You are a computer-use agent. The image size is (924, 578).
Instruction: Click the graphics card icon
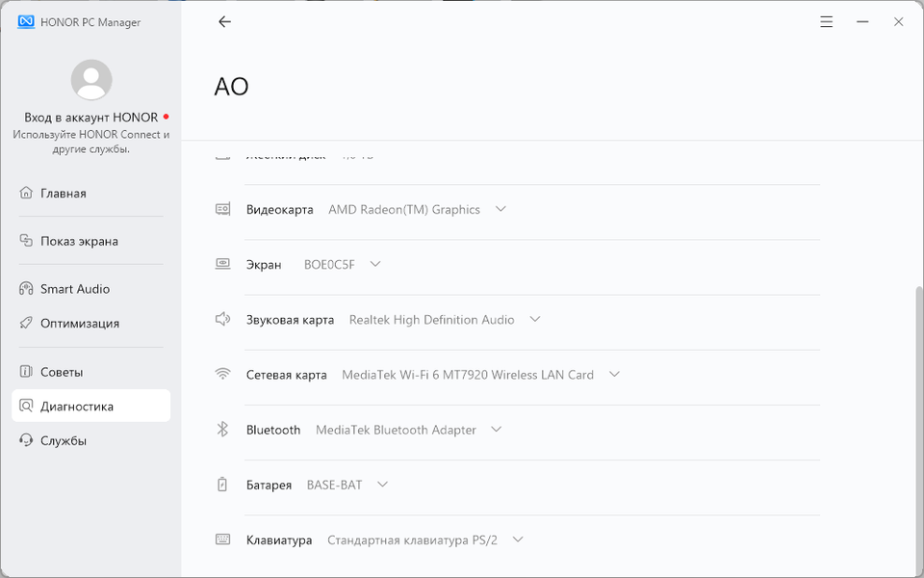click(222, 209)
